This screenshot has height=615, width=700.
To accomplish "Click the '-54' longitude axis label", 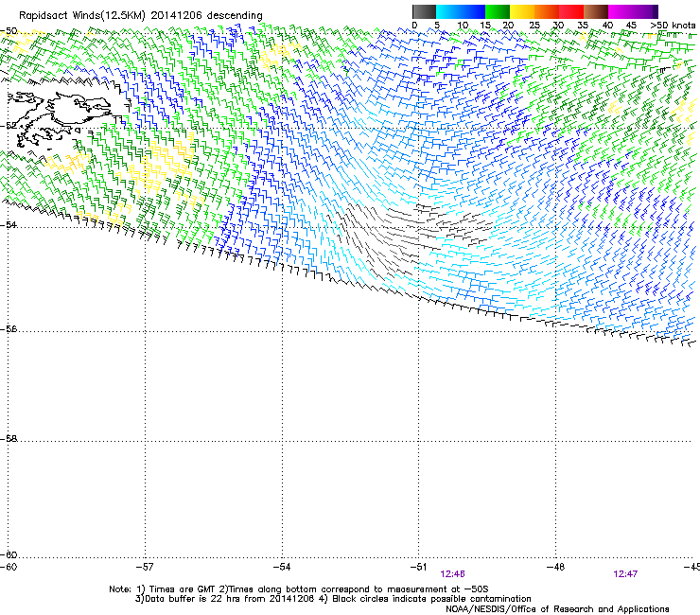I will click(x=282, y=567).
